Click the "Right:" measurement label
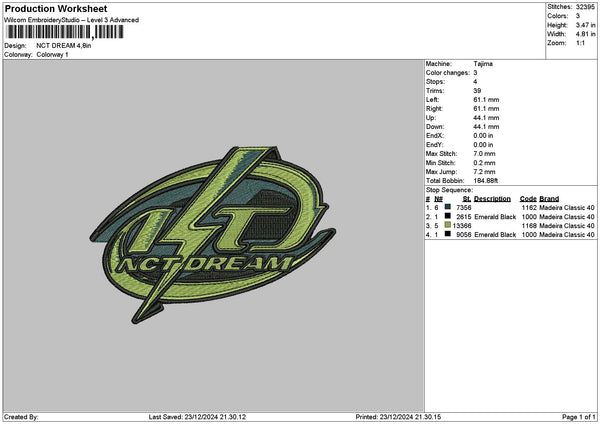The image size is (600, 424). 434,109
